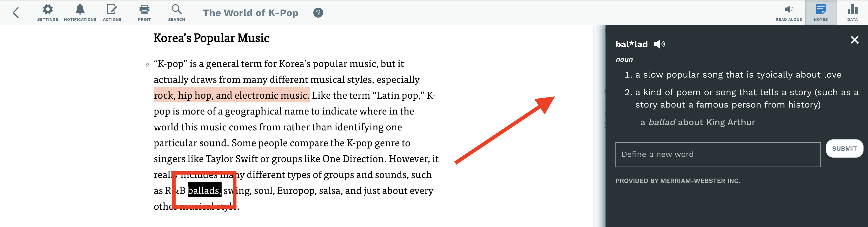Open the Data chart tab

(852, 13)
